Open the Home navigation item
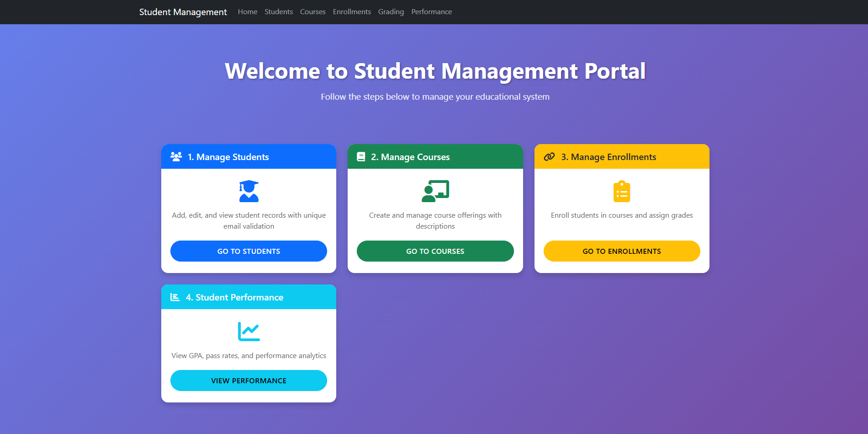 (247, 11)
